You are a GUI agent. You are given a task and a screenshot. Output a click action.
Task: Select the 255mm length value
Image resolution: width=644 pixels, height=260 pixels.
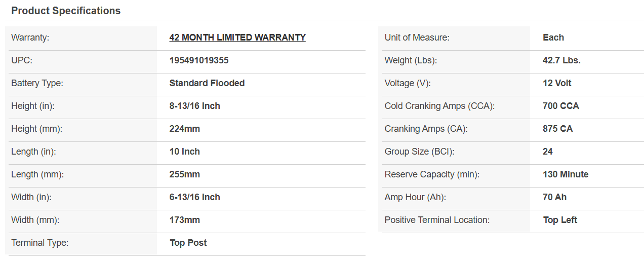pos(185,174)
